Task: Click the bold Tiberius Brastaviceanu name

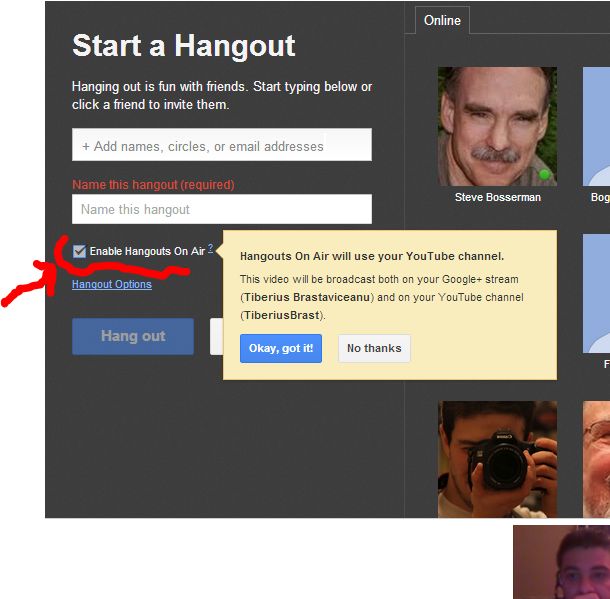Action: pyautogui.click(x=307, y=297)
